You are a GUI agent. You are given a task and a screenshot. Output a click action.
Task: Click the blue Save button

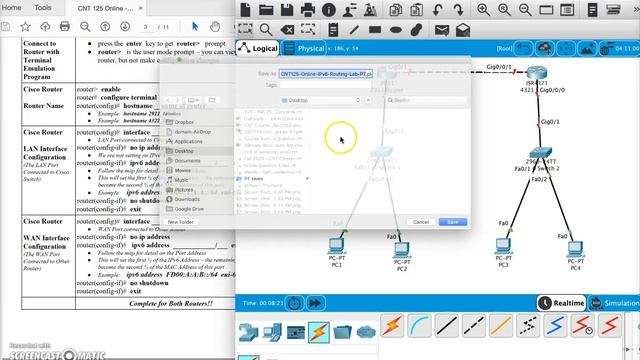pos(453,222)
